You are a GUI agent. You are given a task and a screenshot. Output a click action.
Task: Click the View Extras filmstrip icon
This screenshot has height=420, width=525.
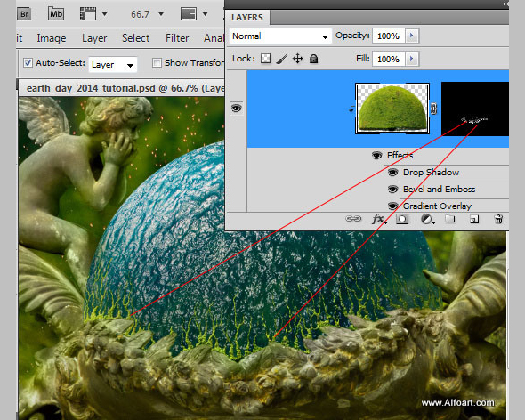pos(88,14)
